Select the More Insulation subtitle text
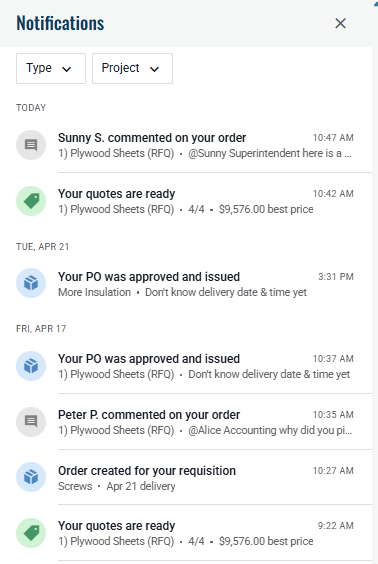This screenshot has width=378, height=564. click(x=94, y=292)
